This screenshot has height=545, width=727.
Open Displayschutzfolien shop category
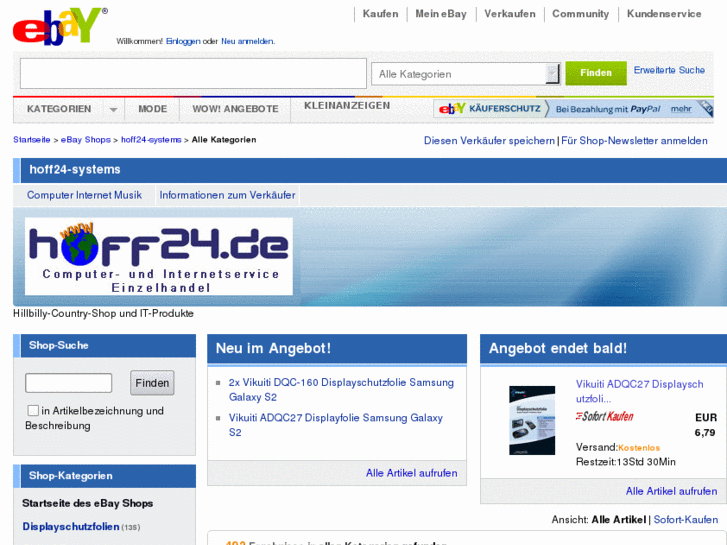pyautogui.click(x=71, y=526)
